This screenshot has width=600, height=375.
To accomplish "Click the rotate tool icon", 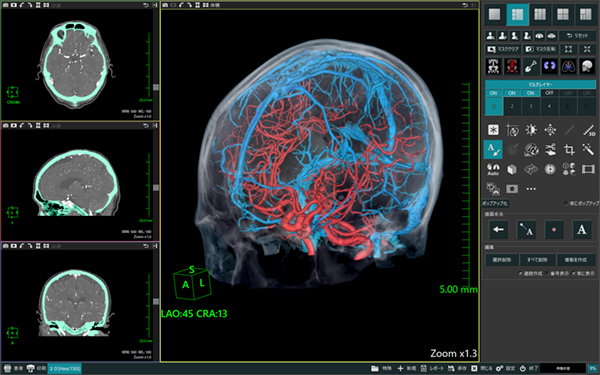I will coord(512,130).
